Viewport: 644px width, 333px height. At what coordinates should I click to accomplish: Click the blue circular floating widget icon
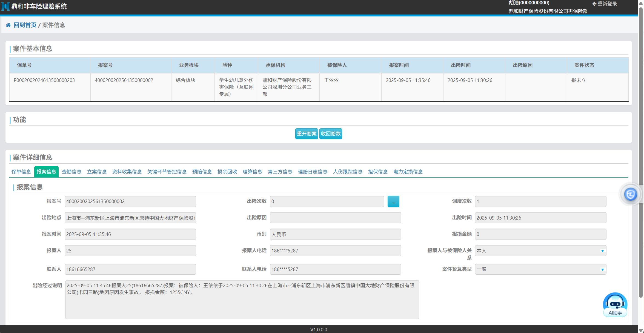point(630,194)
